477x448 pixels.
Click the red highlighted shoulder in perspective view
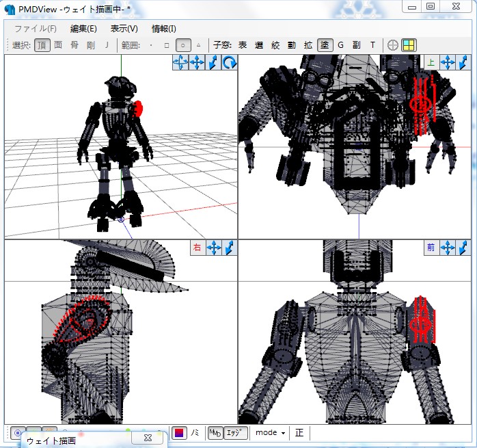[138, 109]
